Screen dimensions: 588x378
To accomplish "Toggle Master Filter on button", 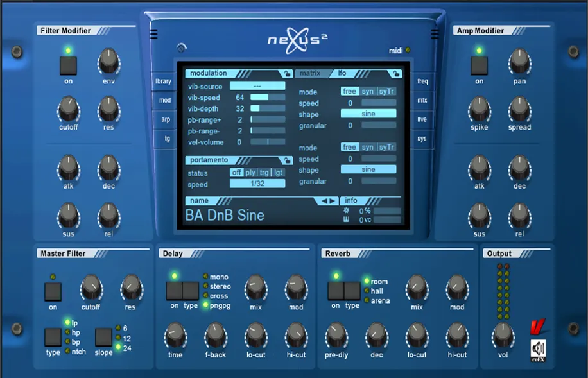I will 53,292.
